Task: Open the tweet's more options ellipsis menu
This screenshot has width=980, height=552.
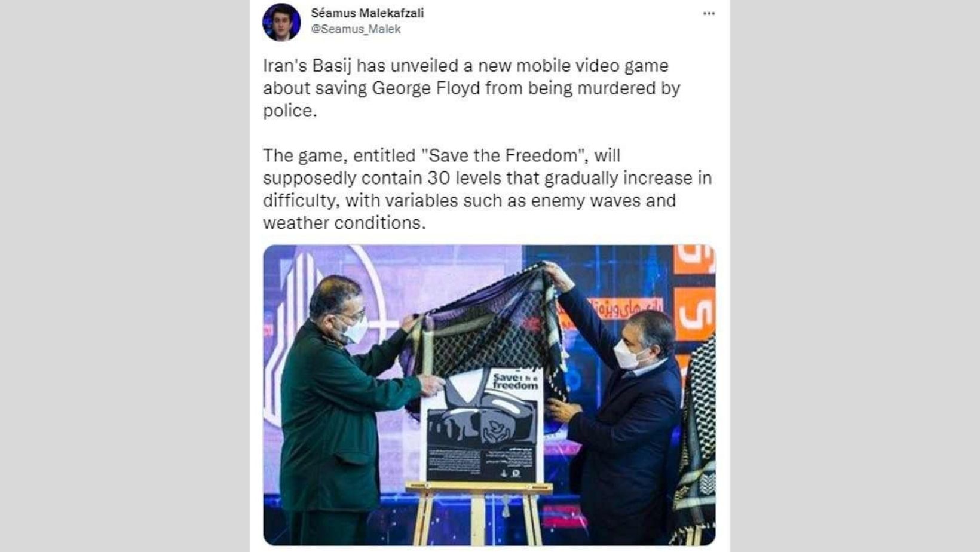Action: [709, 13]
